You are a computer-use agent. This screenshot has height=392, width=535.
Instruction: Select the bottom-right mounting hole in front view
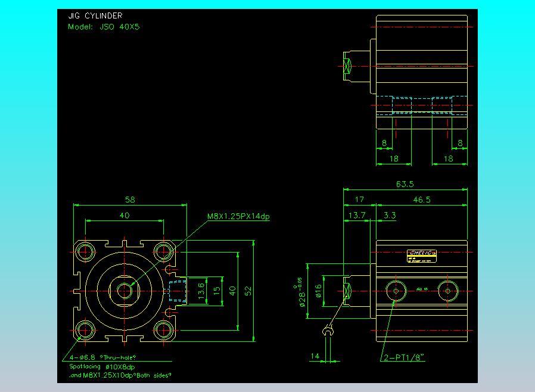pyautogui.click(x=163, y=330)
